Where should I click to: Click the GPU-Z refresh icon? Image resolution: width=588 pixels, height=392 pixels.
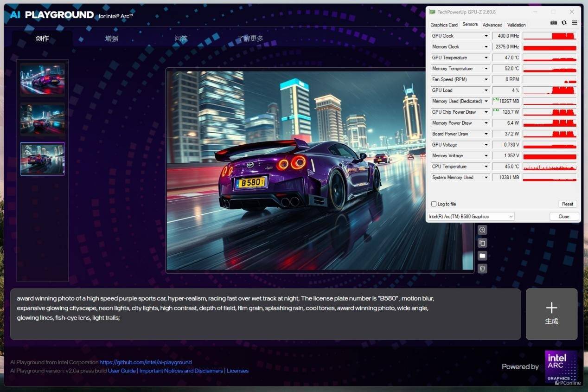pos(564,23)
